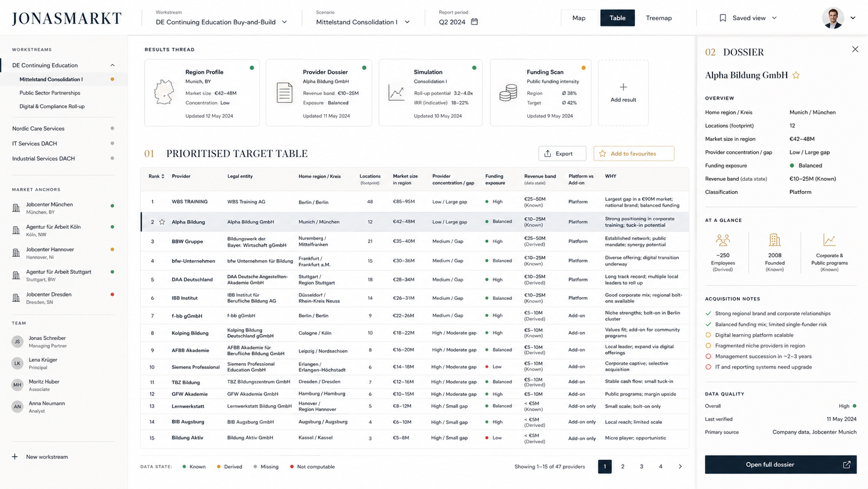
Task: Switch to Map view
Action: click(x=579, y=18)
